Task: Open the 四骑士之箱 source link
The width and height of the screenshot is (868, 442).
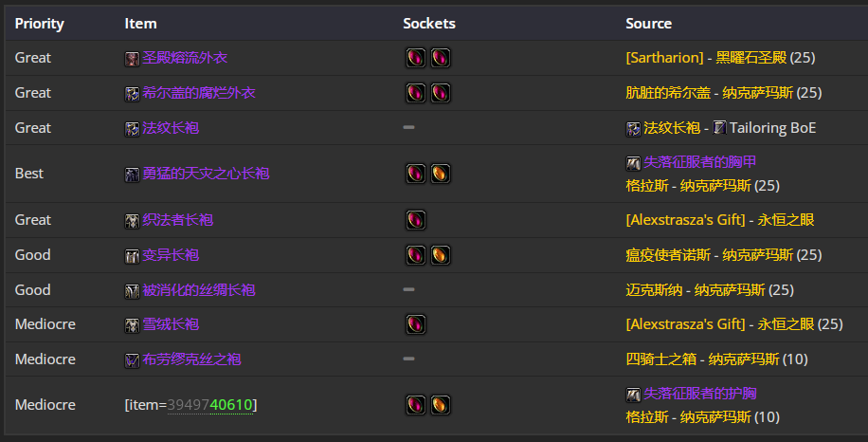Action: (x=661, y=359)
